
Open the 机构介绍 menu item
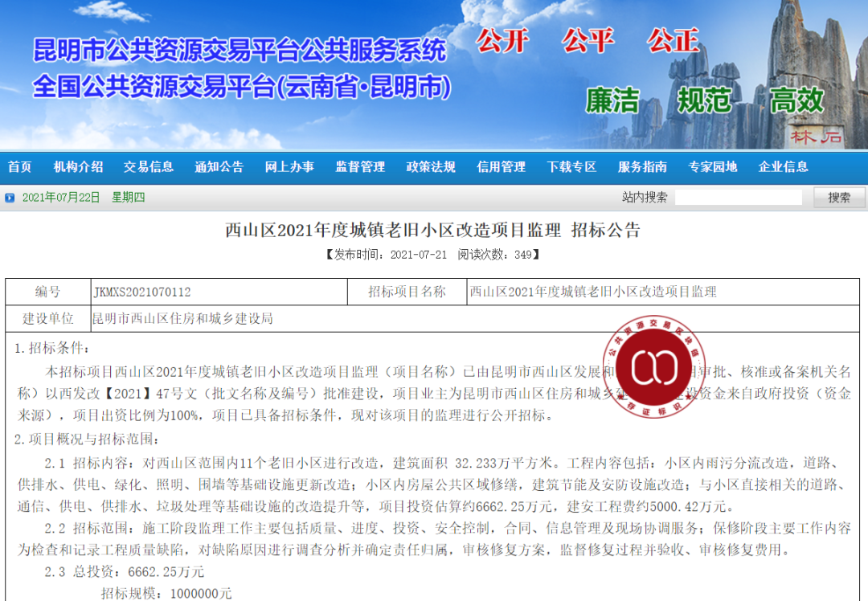78,166
